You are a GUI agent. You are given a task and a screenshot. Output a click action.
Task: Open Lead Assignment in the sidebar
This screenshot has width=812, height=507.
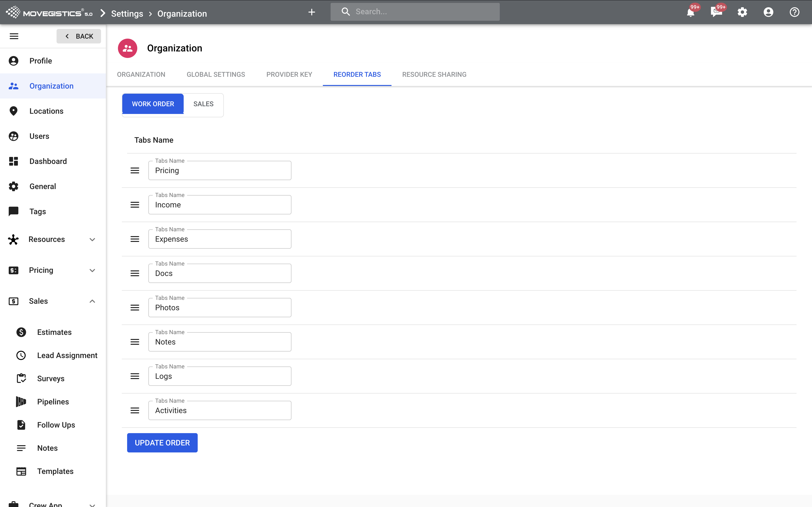pos(67,355)
